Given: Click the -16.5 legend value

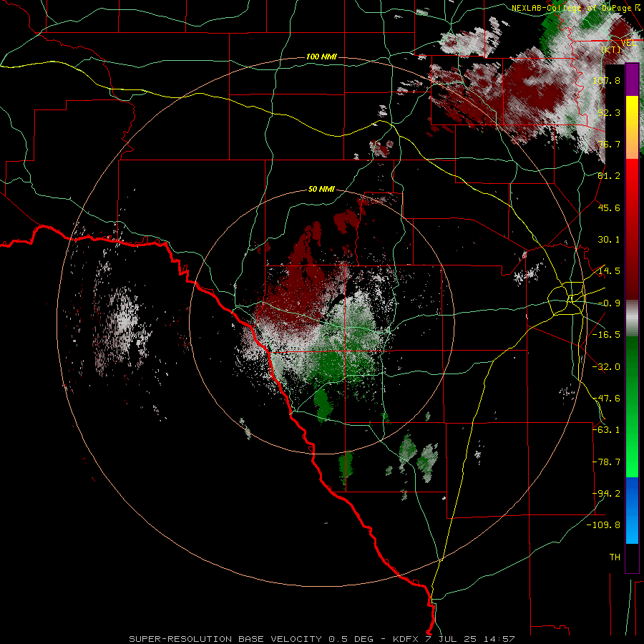Looking at the screenshot, I should tap(606, 335).
